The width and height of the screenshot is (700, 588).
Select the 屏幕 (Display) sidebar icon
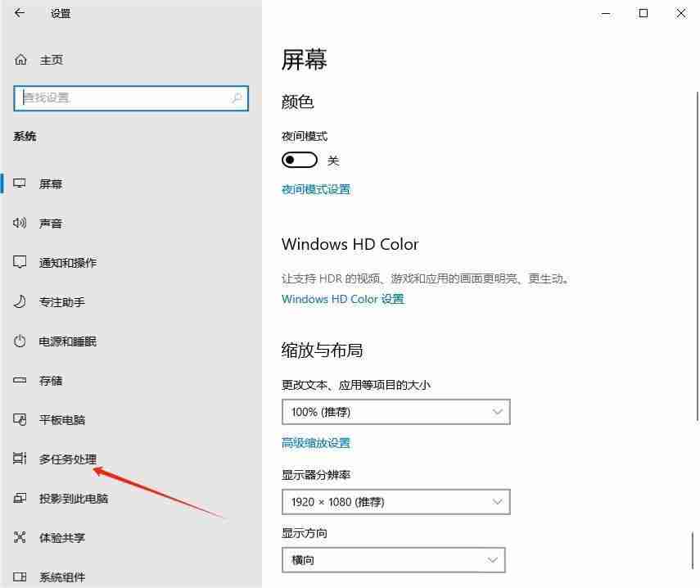pos(20,183)
